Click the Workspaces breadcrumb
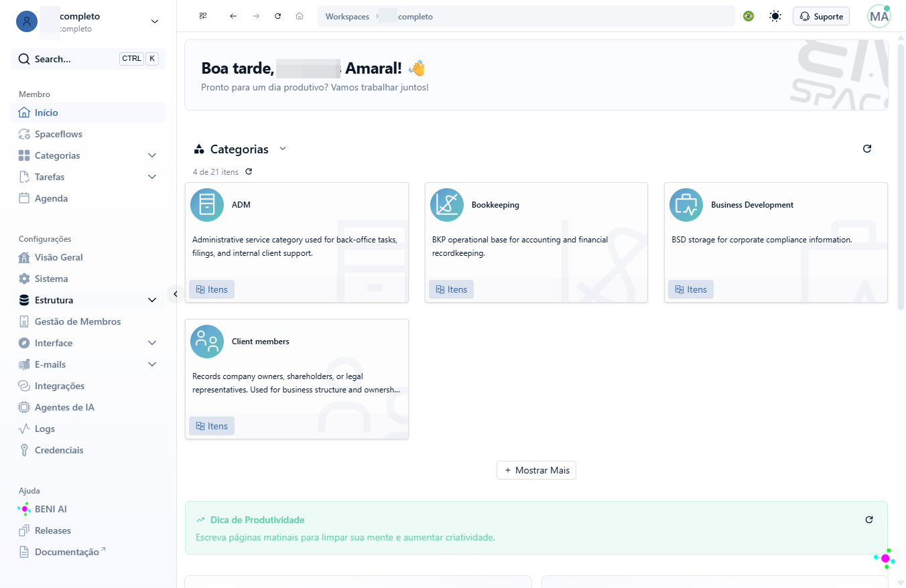906x588 pixels. 347,16
